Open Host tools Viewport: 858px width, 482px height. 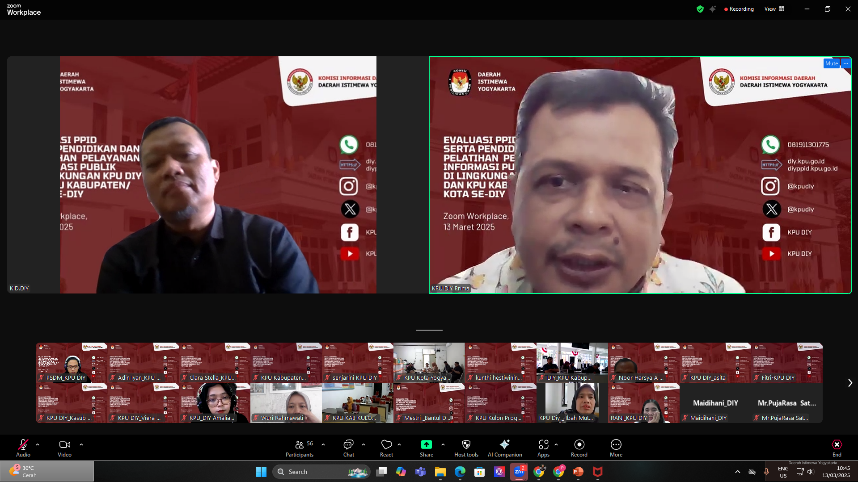click(466, 446)
